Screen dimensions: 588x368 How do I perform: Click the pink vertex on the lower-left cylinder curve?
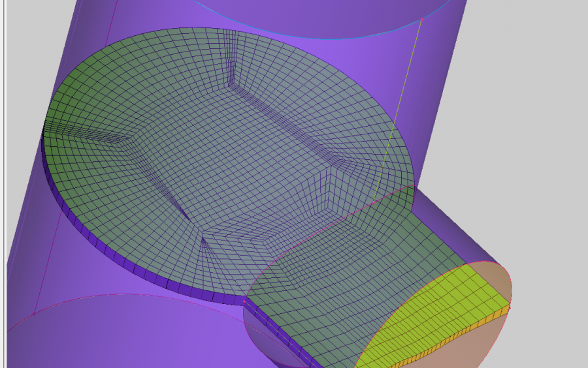coord(34,314)
